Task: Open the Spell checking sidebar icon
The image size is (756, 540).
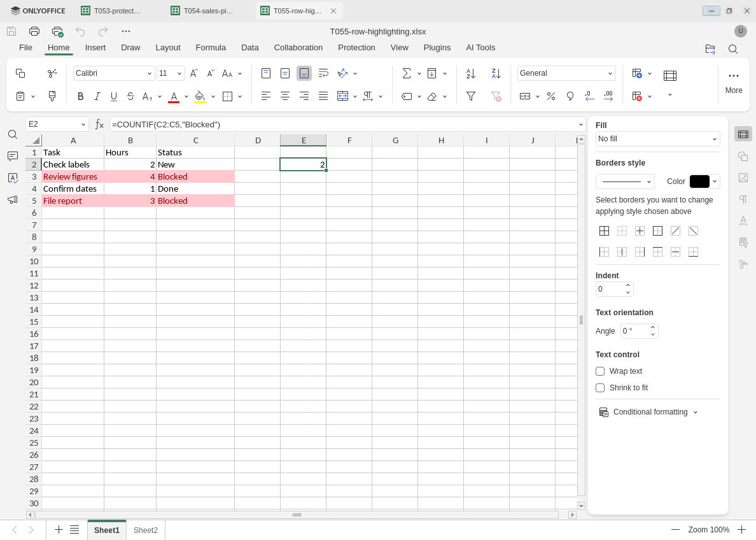Action: (x=13, y=178)
